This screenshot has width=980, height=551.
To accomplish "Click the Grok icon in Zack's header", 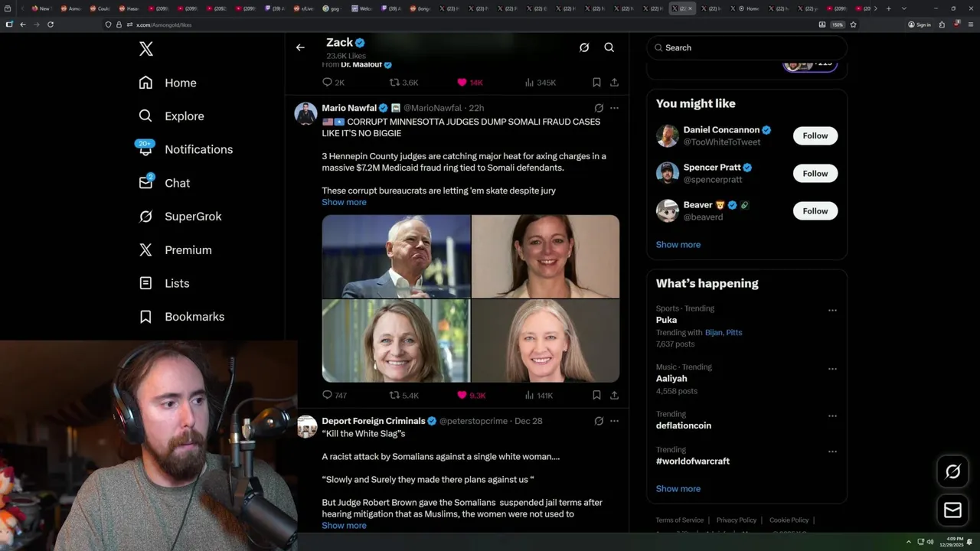I will [584, 47].
